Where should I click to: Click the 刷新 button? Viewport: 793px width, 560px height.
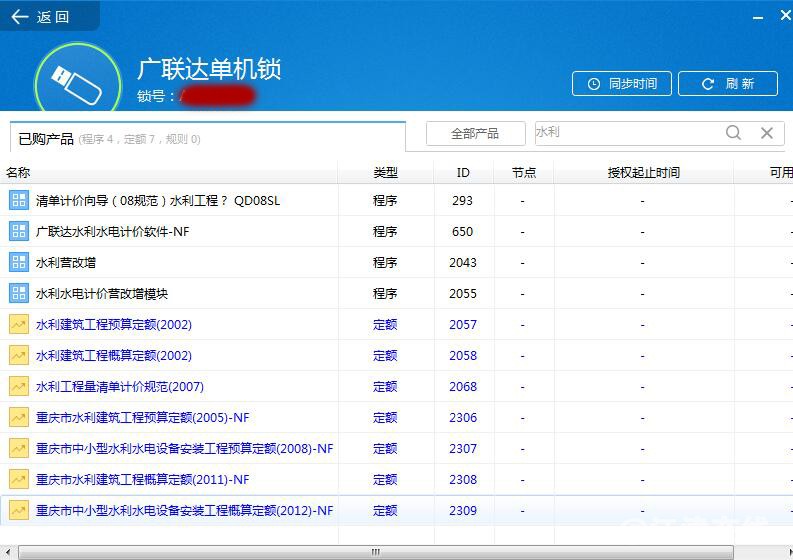point(727,83)
